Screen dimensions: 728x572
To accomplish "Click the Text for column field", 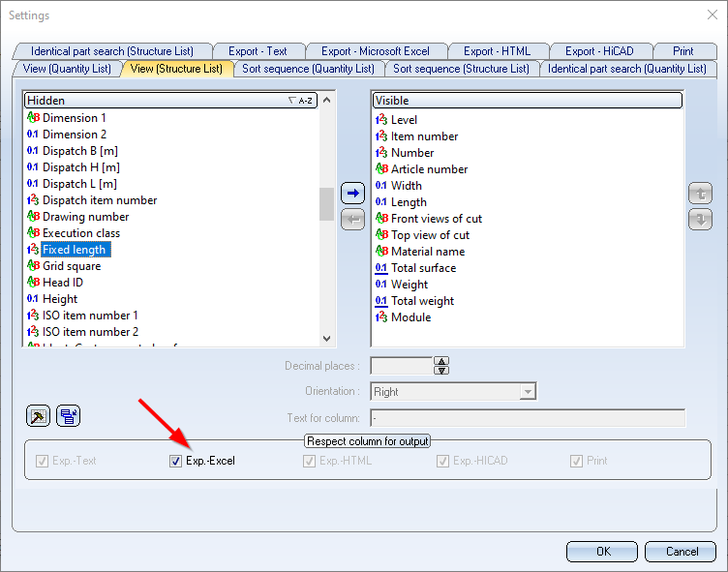I will (x=528, y=418).
